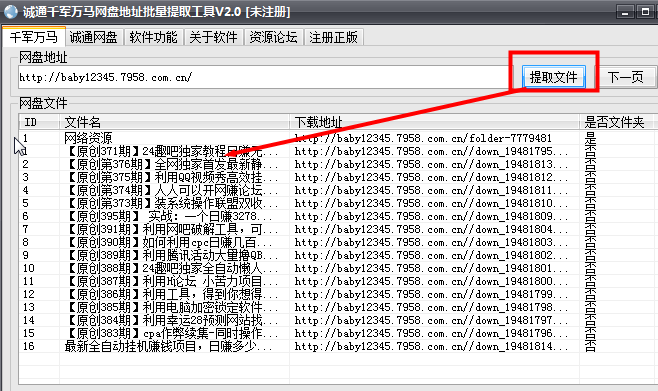Go to the 注册正版 tab

tap(334, 37)
